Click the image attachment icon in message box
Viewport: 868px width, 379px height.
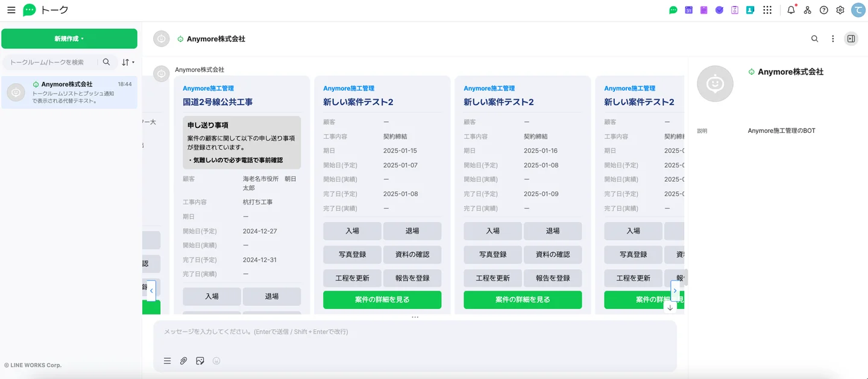pyautogui.click(x=200, y=361)
